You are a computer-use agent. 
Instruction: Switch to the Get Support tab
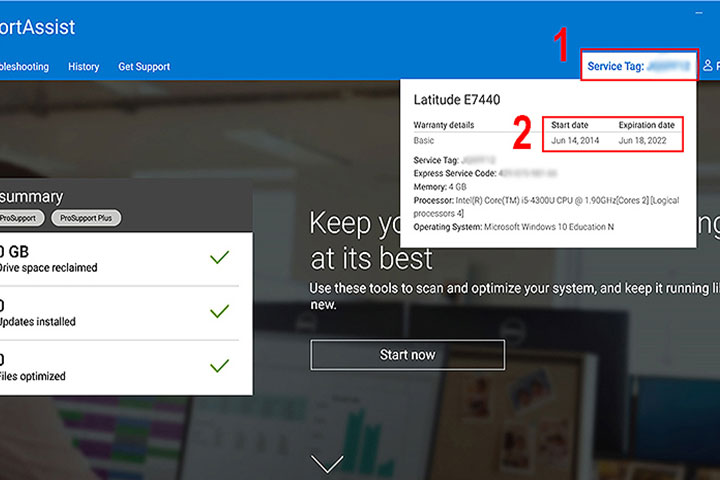tap(144, 67)
